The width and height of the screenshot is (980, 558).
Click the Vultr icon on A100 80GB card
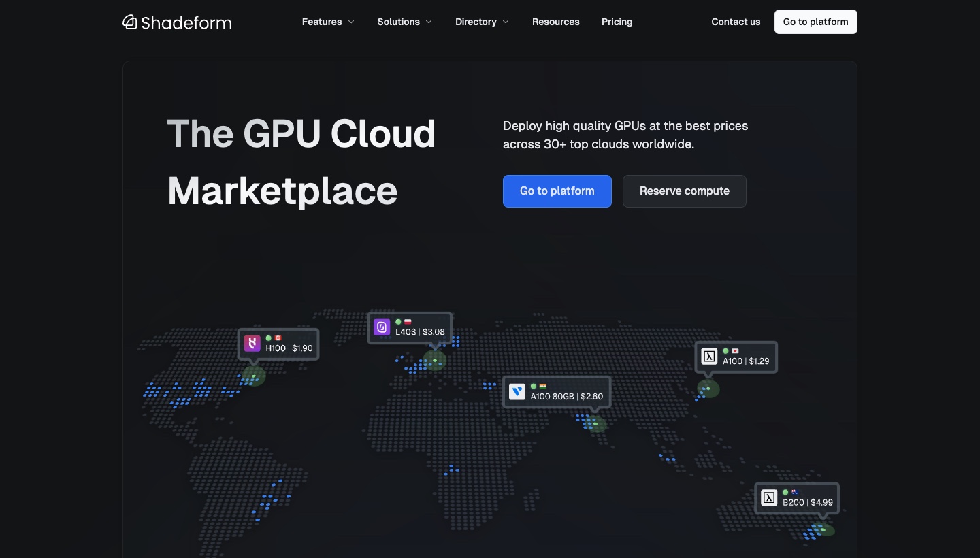[x=517, y=391]
